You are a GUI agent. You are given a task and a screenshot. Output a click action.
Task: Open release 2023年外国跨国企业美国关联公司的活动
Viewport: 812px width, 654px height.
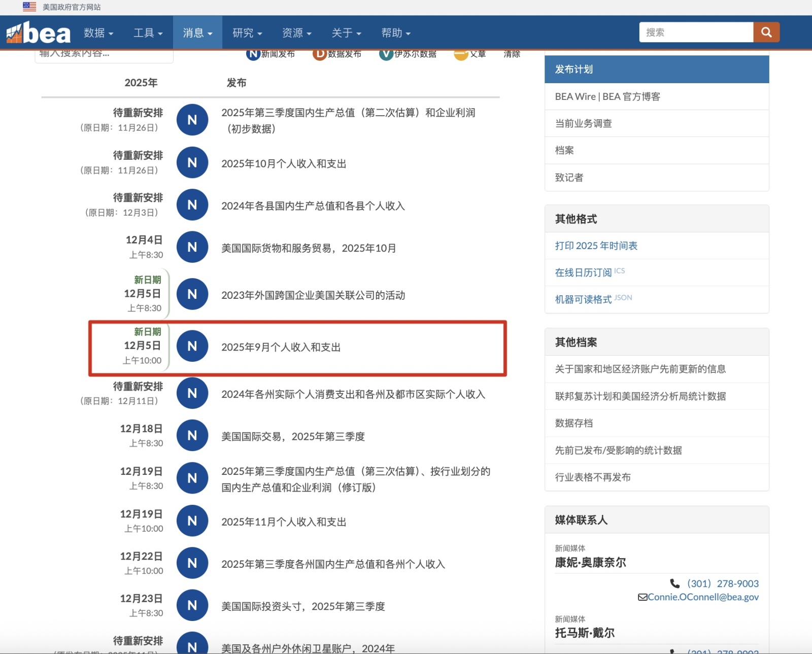[313, 295]
